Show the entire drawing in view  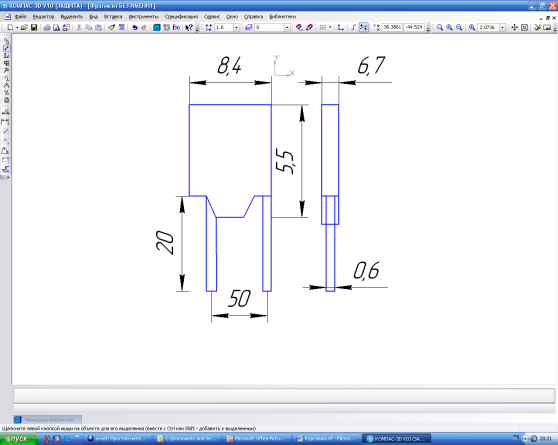point(524,27)
